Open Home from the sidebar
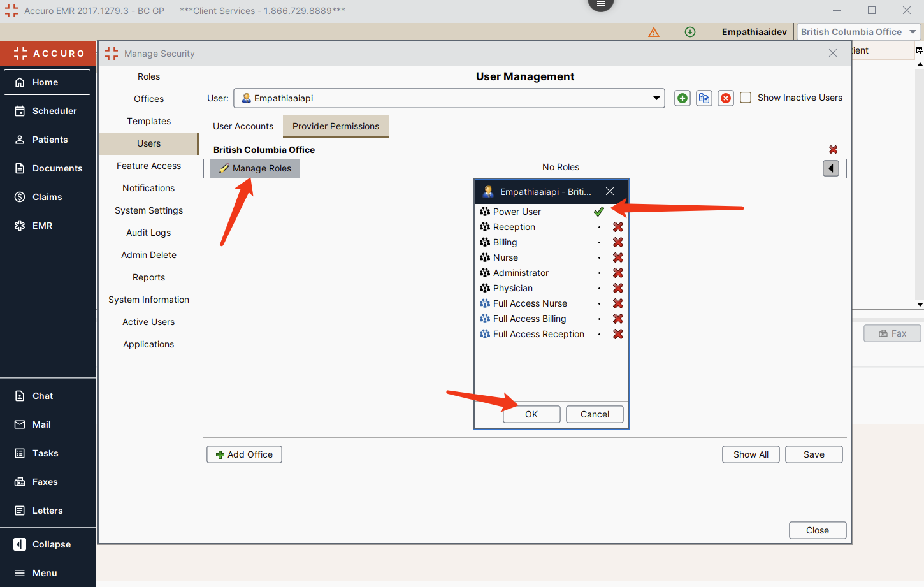 pos(47,82)
